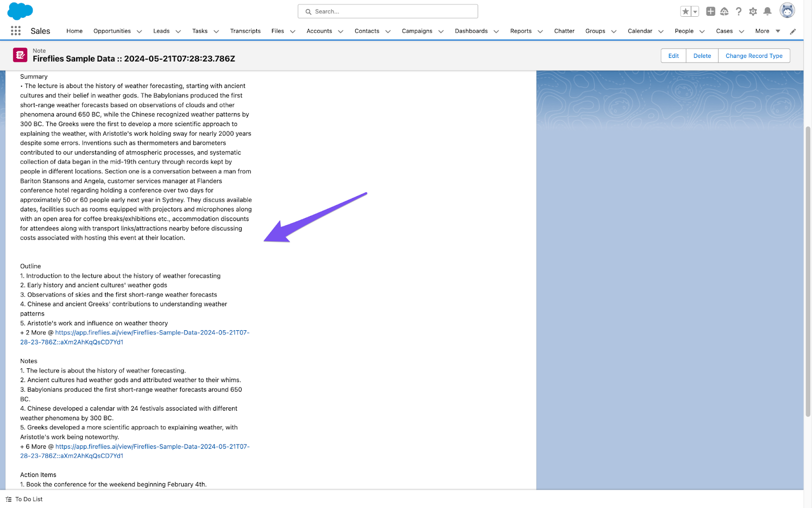Image resolution: width=812 pixels, height=508 pixels.
Task: Open the More navigation menu
Action: tap(767, 31)
